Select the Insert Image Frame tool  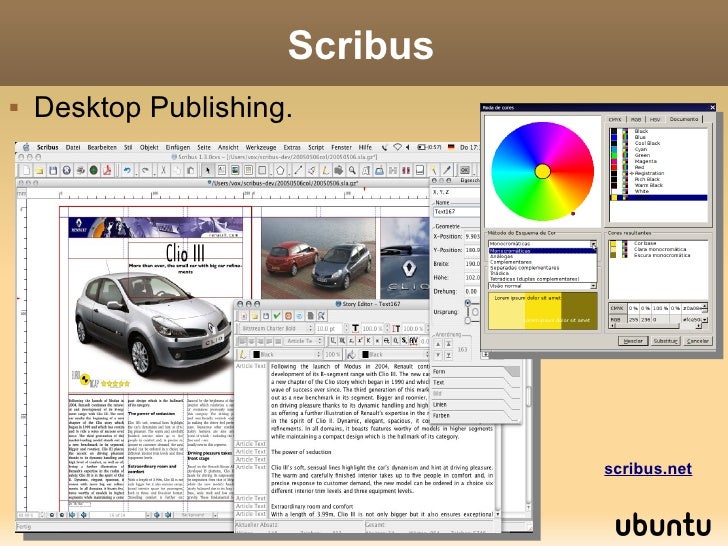pyautogui.click(x=235, y=170)
